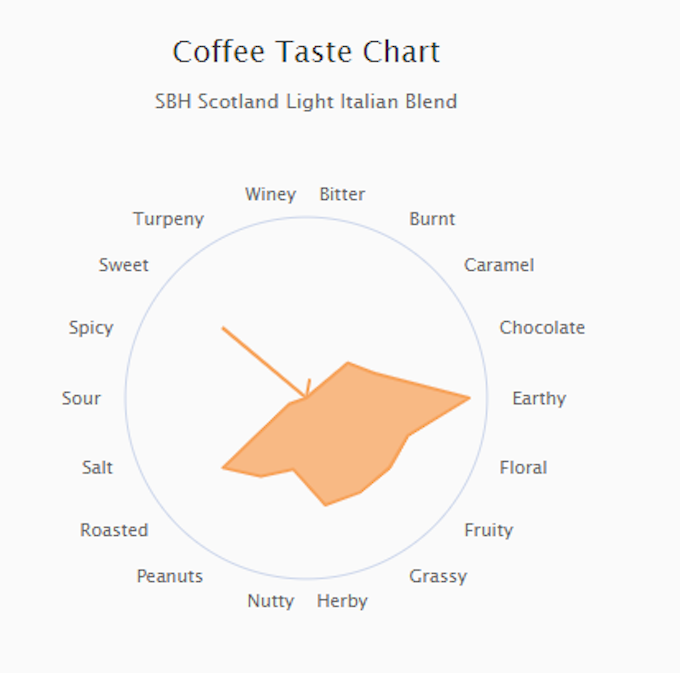Select the Roasted axis label
Image resolution: width=680 pixels, height=673 pixels.
tap(114, 530)
